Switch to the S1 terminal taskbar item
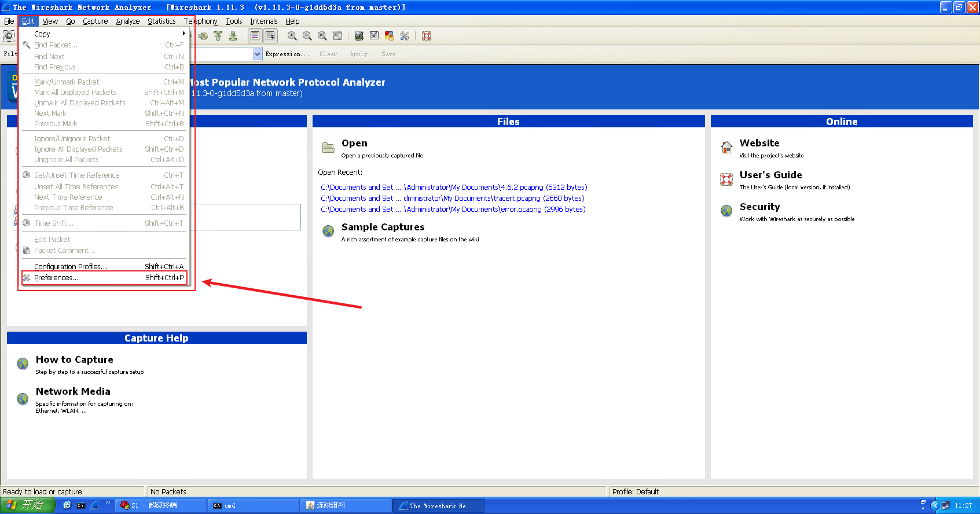Screen dimensions: 980x514 point(161,505)
